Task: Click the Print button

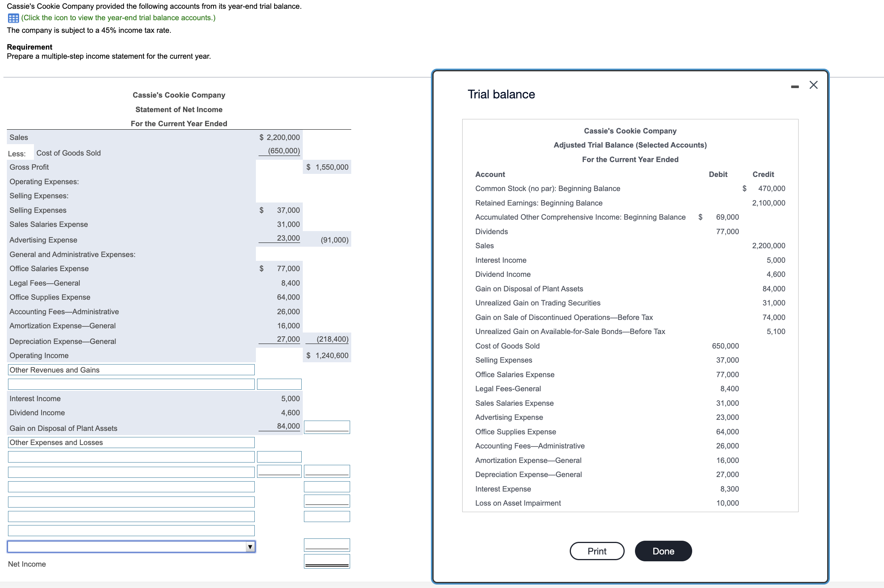Action: click(596, 551)
